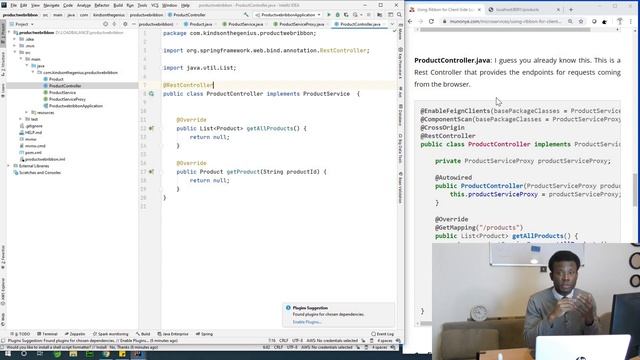
Task: Click the browser page vertical scrollbar
Action: (x=634, y=190)
